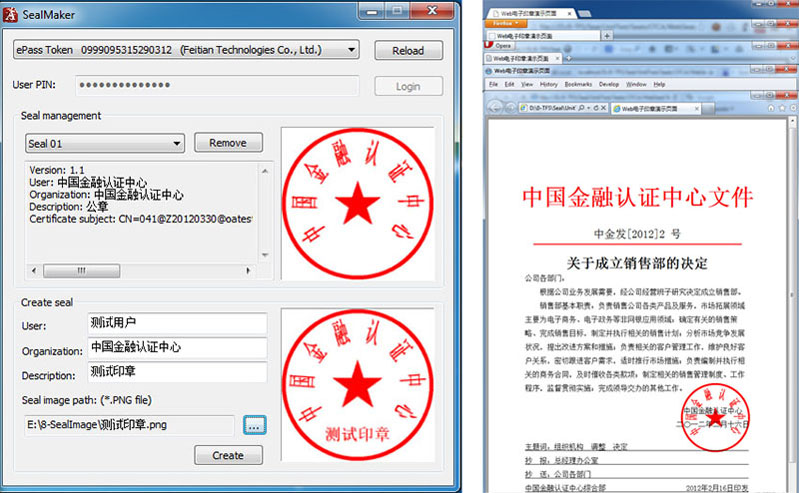Screen dimensions: 799x493
Task: Open the View menu in Safari window
Action: point(527,84)
